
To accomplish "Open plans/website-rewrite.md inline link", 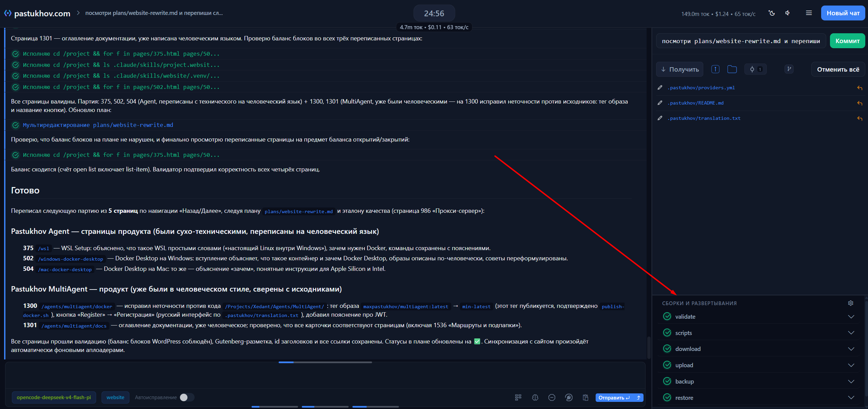I will tap(299, 211).
